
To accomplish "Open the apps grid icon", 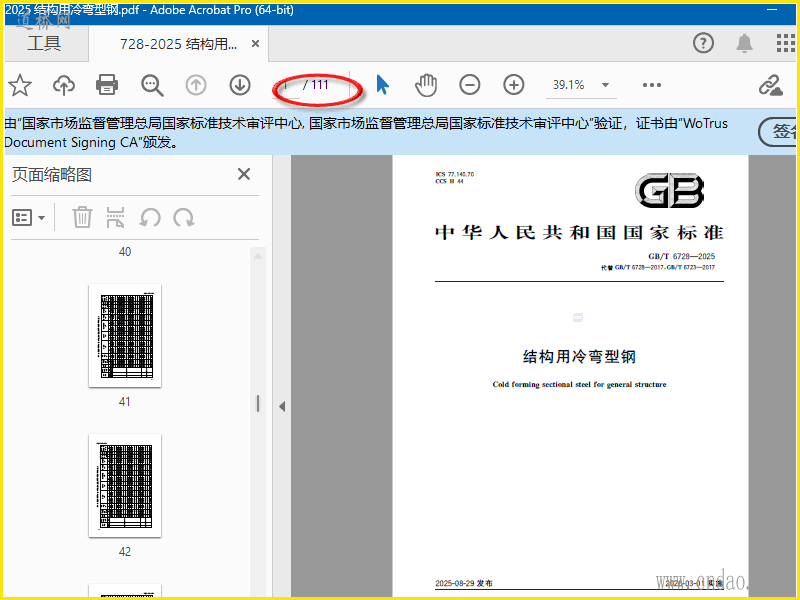I will click(x=785, y=43).
